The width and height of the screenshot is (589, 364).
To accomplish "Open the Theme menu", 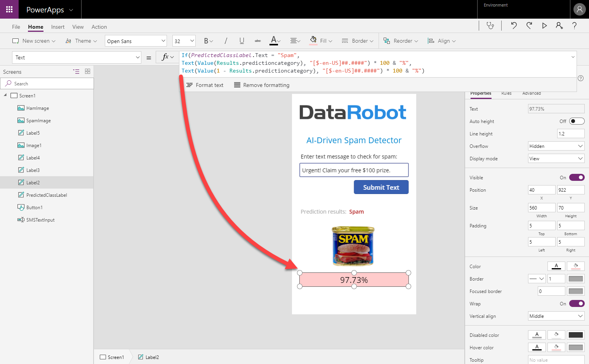I will pos(81,41).
